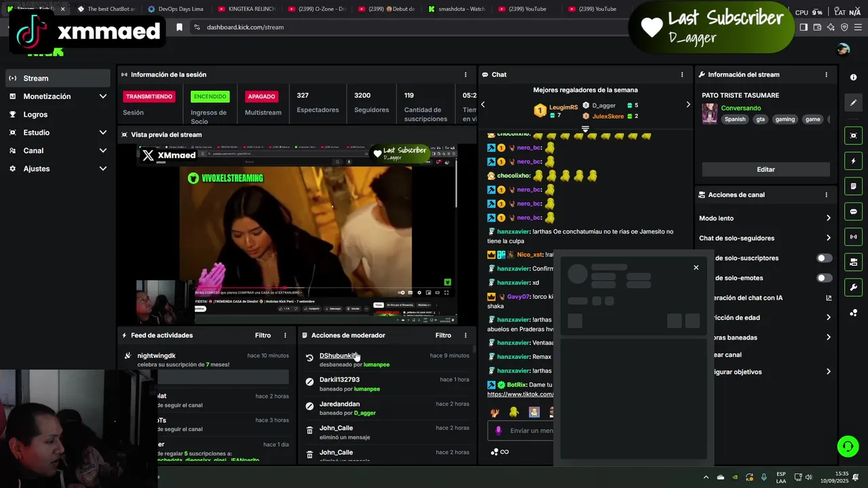The image size is (868, 488).
Task: Open Acciones de moderador options menu
Action: tap(465, 335)
